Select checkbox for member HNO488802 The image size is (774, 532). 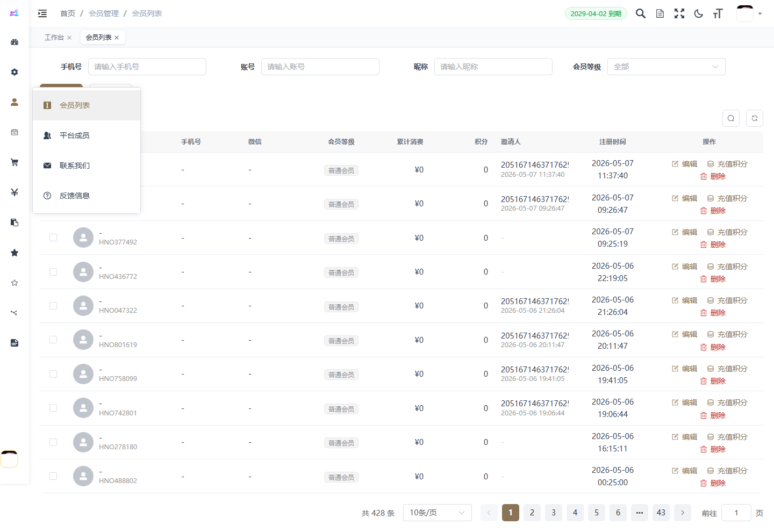coord(53,476)
